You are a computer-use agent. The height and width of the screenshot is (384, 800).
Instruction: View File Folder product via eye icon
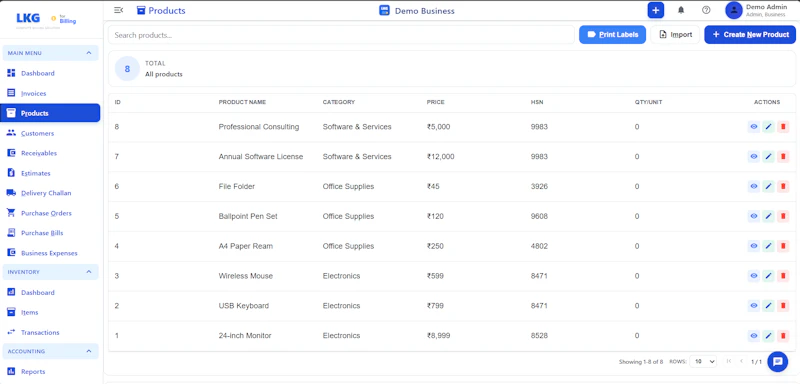754,187
